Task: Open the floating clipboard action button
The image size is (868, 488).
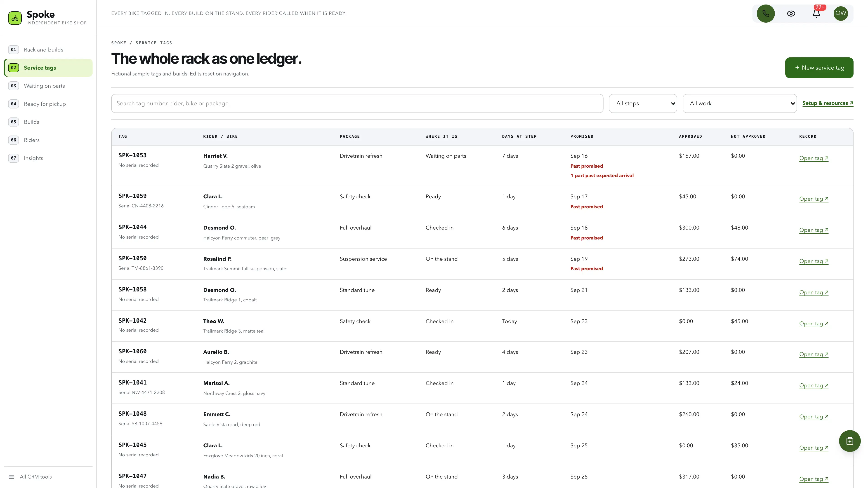Action: pos(849,441)
